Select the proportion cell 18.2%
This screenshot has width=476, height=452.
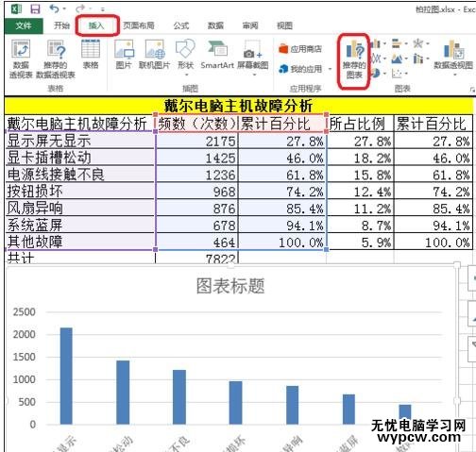[x=361, y=158]
